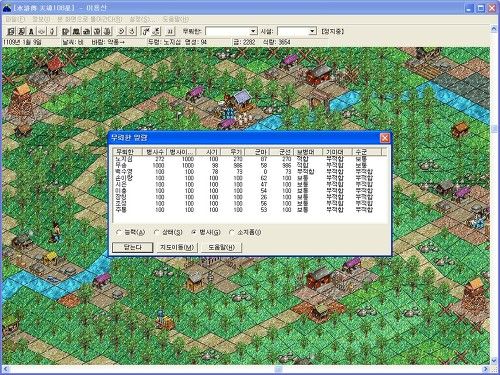
Task: Click the [정지중] status label in the toolbar
Action: [x=332, y=31]
